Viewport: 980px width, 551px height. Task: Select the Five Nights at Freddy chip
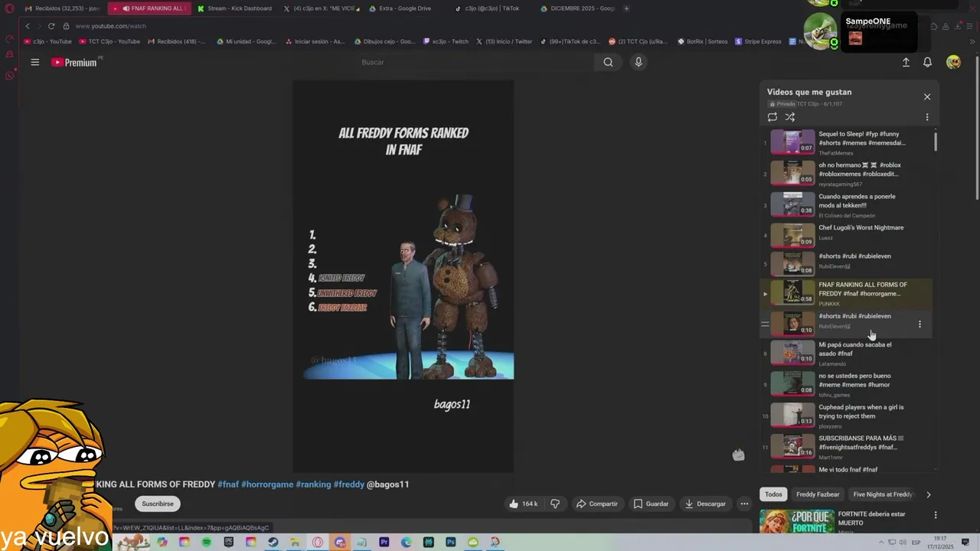click(x=883, y=494)
